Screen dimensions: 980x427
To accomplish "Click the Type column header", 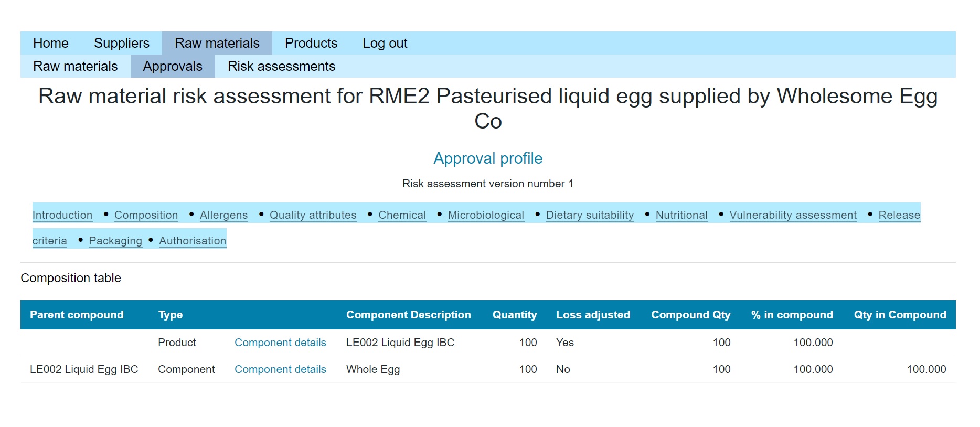I will (171, 315).
